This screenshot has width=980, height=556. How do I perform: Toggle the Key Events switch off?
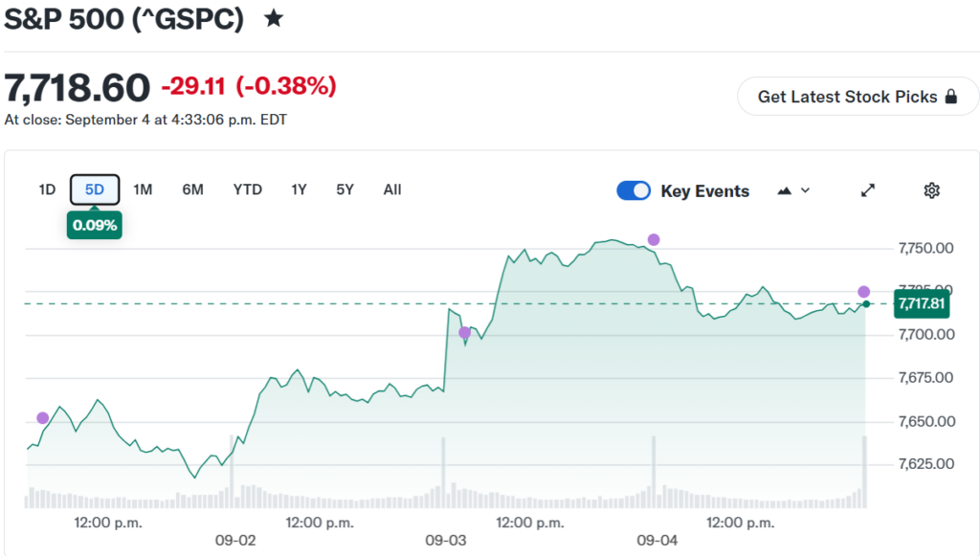click(x=634, y=190)
